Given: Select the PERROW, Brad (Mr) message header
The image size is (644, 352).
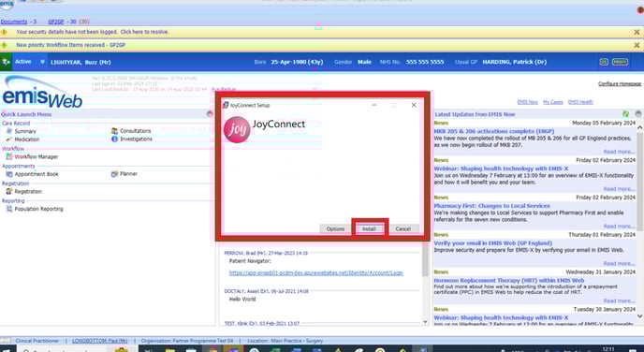Looking at the screenshot, I should 266,254.
